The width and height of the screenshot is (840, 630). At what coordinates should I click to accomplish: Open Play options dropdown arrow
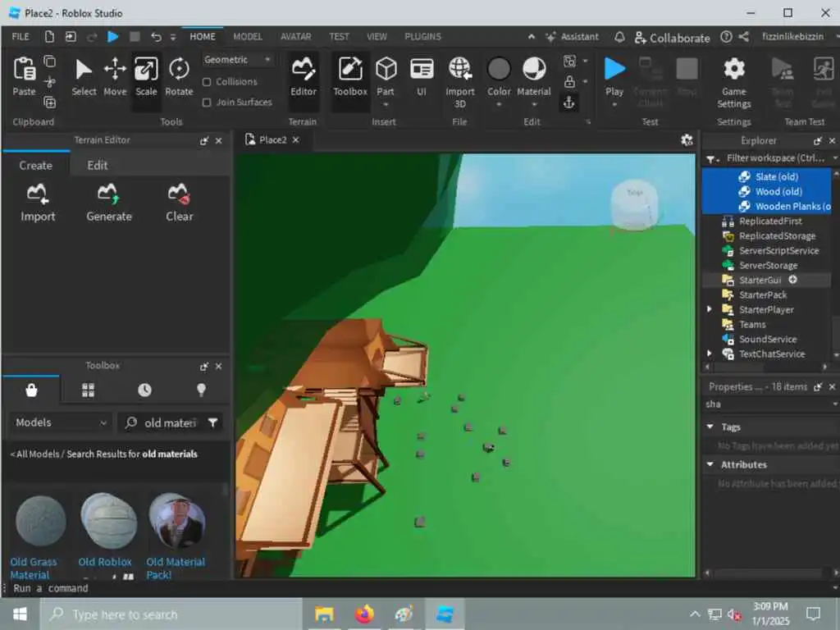point(614,104)
